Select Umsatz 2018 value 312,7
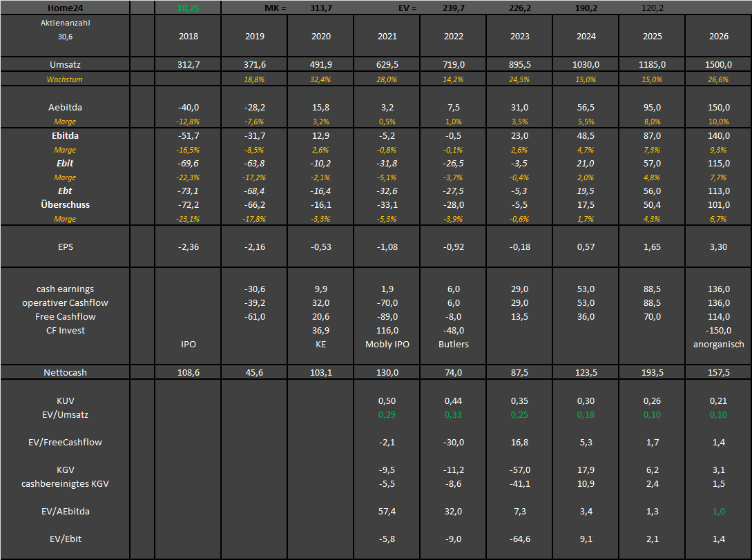Screen dimensions: 752x560 click(188, 65)
